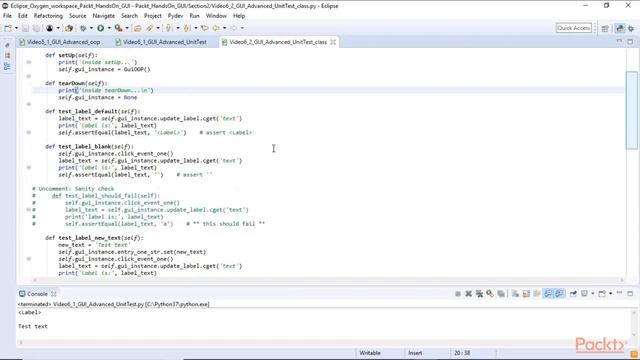Switch to the Video5_1_GUI_Advanced_oop tab
640x360 pixels.
click(63, 42)
